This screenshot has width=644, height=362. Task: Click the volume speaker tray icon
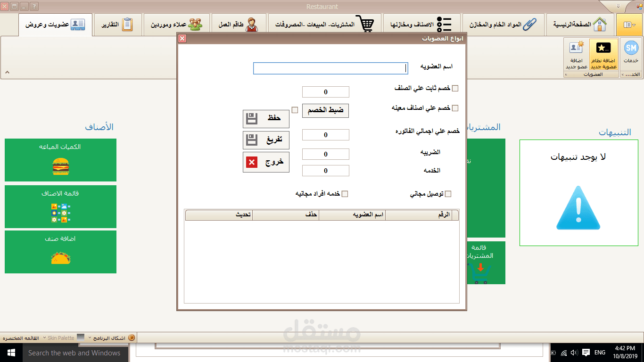click(x=574, y=353)
